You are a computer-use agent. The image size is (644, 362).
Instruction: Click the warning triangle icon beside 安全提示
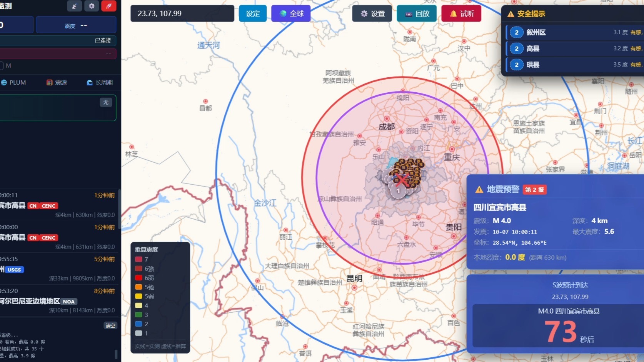coord(511,14)
